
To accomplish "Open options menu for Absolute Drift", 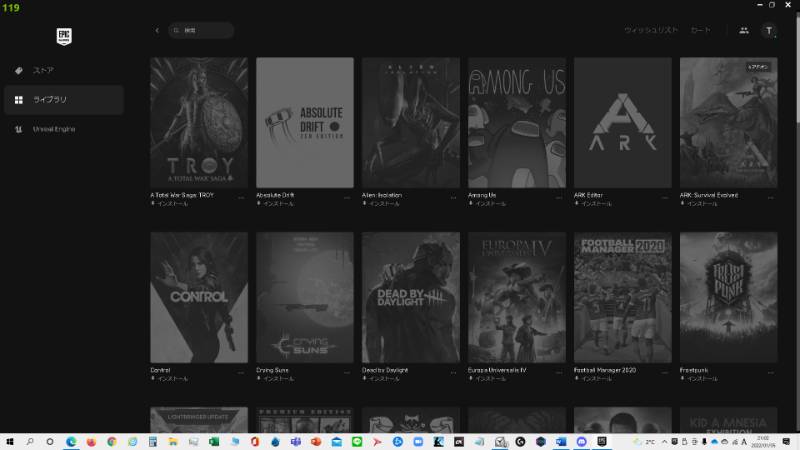I will [x=347, y=198].
